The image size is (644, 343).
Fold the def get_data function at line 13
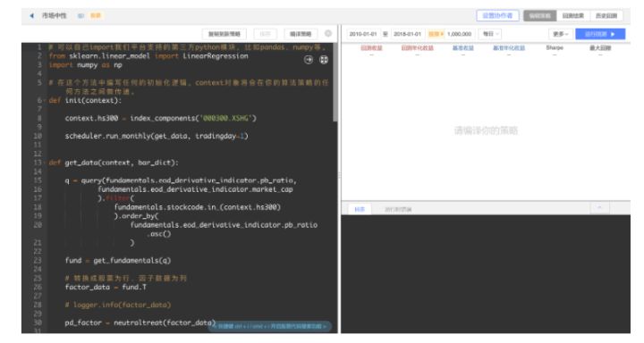click(46, 163)
